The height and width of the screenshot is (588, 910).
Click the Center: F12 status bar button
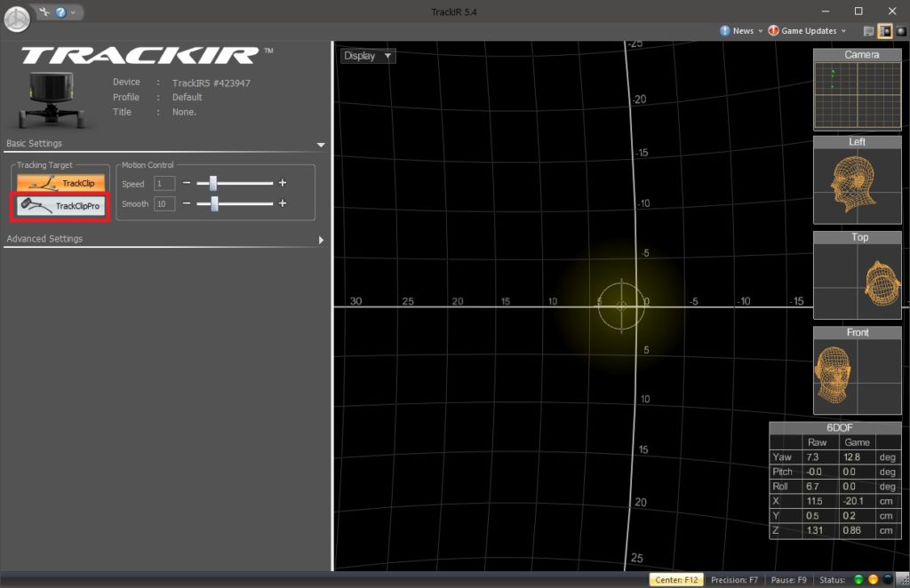coord(676,579)
